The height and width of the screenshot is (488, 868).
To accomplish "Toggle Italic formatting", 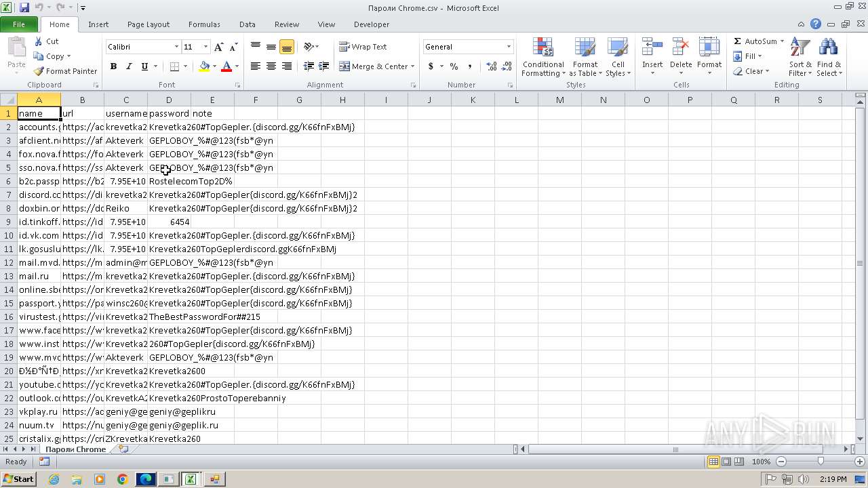I will pos(129,66).
